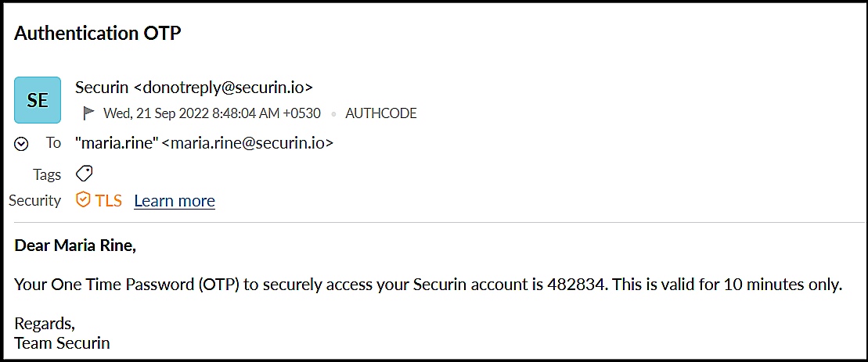Click the AUTHCODE label

pyautogui.click(x=381, y=113)
